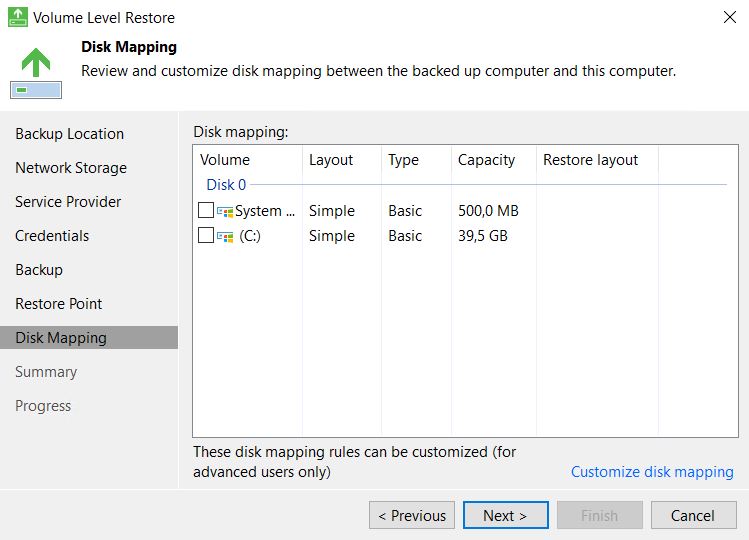Check the (C:) volume checkbox
Image resolution: width=749 pixels, height=540 pixels.
click(206, 235)
